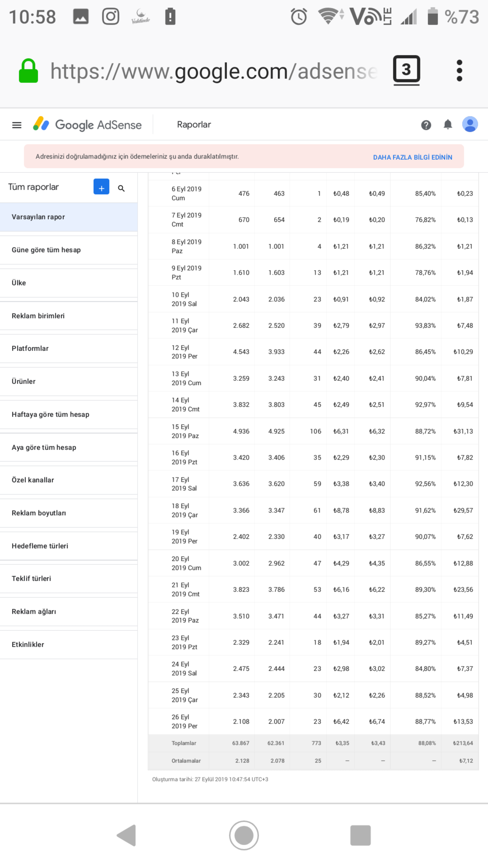Open Güne göre tüm hesap report
This screenshot has width=488, height=868.
coord(69,250)
